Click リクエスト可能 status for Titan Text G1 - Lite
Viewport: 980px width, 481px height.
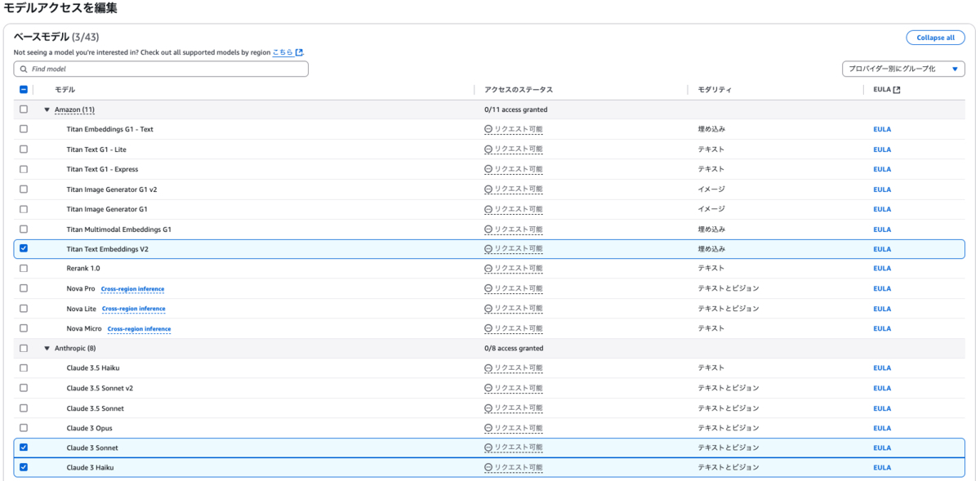(513, 149)
